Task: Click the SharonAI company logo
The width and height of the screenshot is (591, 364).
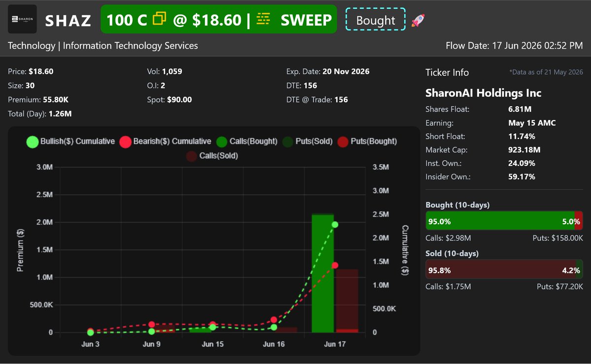Action: pyautogui.click(x=23, y=19)
